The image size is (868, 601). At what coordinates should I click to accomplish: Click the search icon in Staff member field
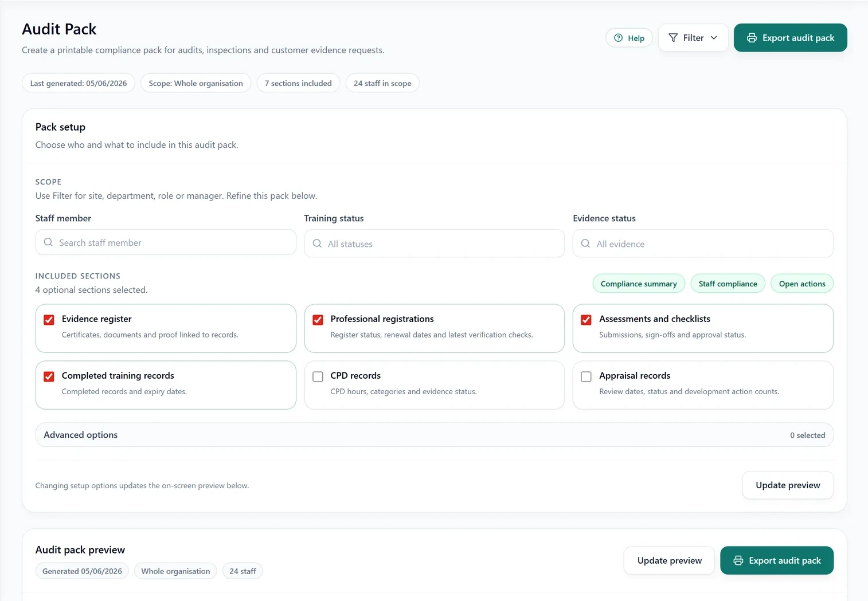(48, 242)
